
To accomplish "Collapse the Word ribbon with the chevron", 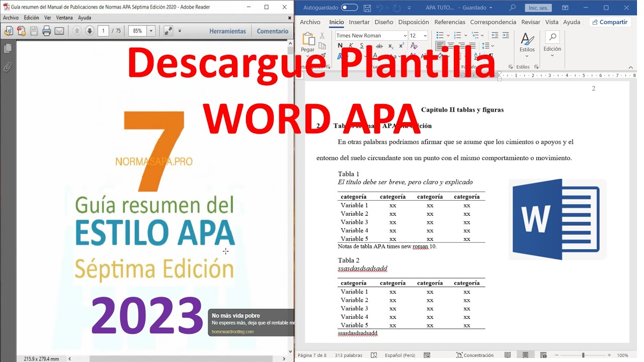I will [x=631, y=67].
